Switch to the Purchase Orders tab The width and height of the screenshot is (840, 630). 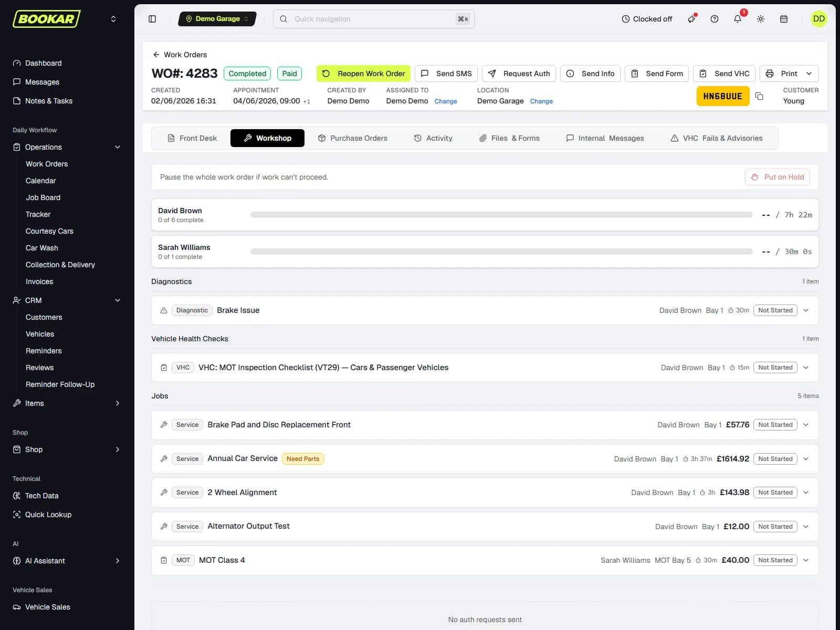[353, 138]
